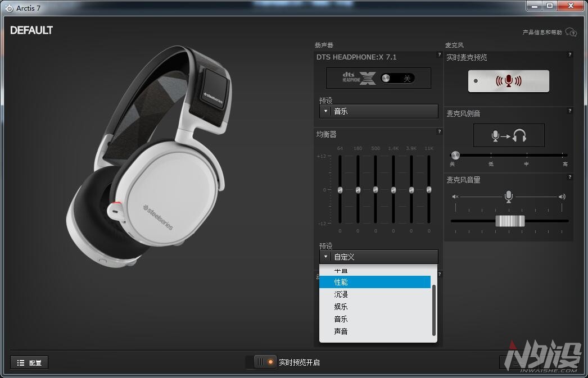Screen dimensions: 588x378
Task: Open the 产品信息和帮助 headset help icon
Action: click(571, 33)
